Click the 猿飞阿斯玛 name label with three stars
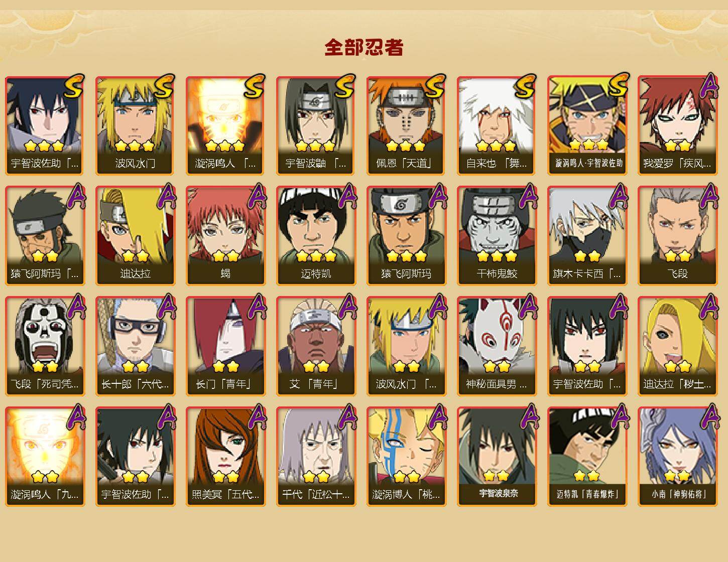The image size is (728, 562). (x=406, y=274)
